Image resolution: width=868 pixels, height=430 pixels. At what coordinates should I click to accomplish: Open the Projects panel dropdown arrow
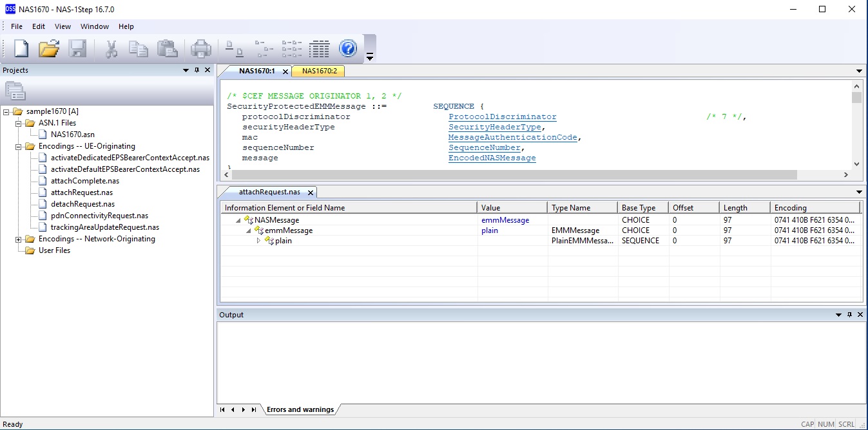tap(186, 70)
